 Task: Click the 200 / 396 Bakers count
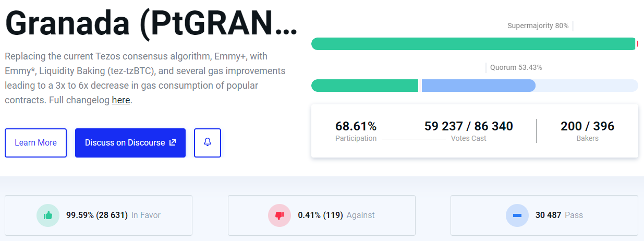[x=588, y=126]
